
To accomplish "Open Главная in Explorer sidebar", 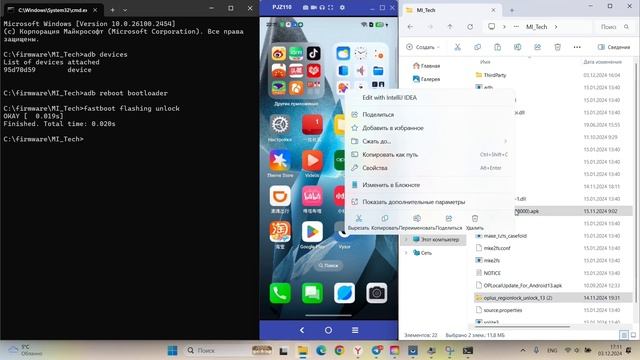I will point(426,66).
